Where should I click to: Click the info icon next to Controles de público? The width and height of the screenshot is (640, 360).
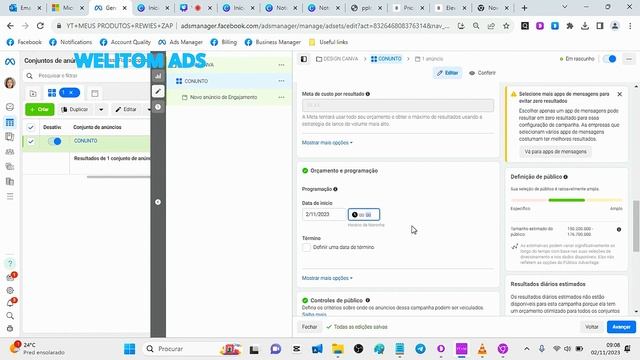point(368,300)
